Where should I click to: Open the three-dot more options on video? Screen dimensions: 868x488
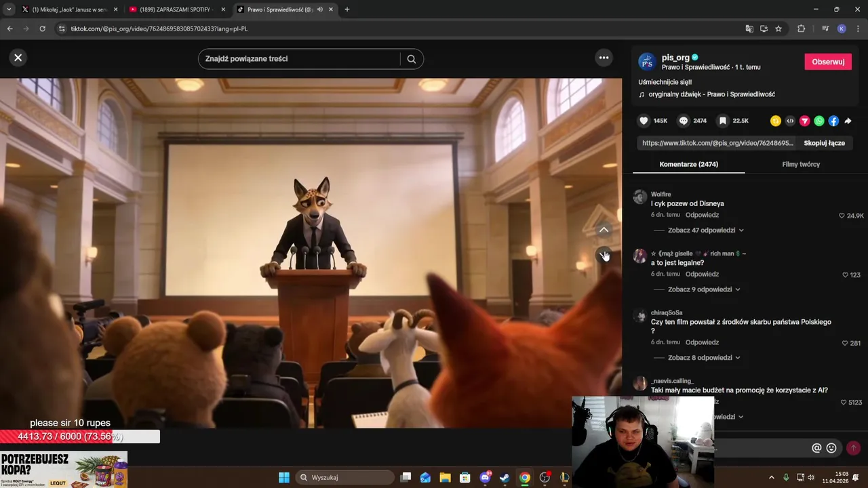[x=604, y=58]
